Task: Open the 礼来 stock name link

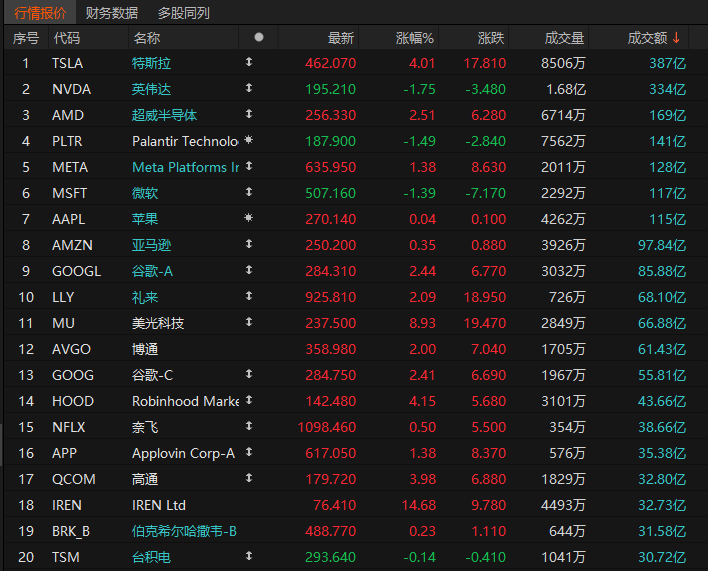Action: click(144, 297)
